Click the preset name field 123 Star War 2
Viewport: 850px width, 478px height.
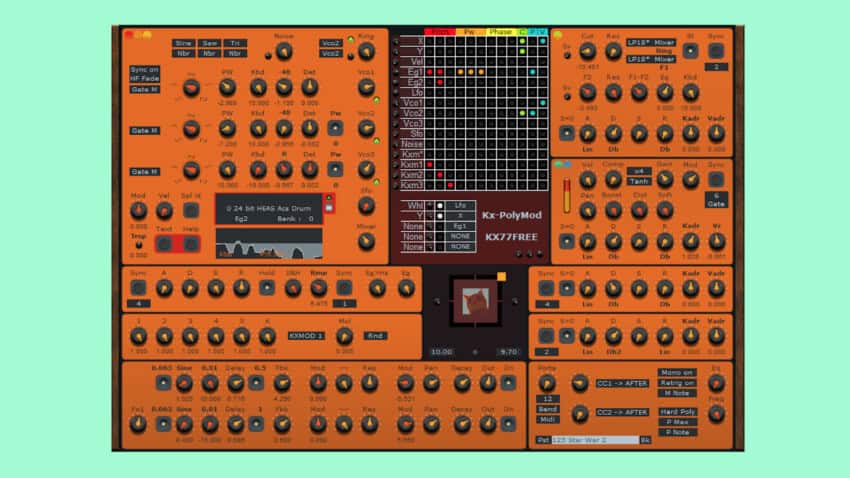coord(595,440)
